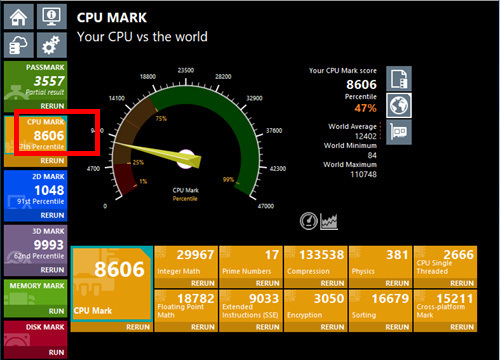Select the Extended Instructions 9033 tile
The width and height of the screenshot is (500, 360).
[x=251, y=306]
